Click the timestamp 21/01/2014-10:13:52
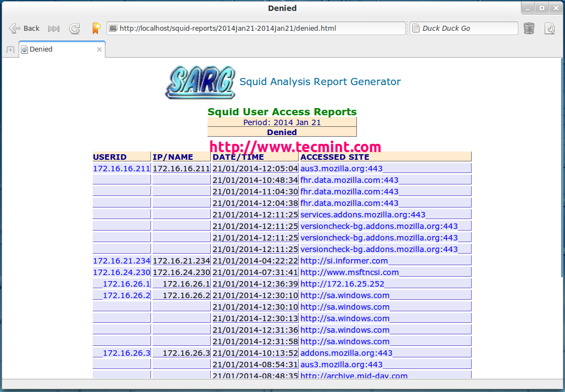The image size is (565, 392). click(255, 352)
